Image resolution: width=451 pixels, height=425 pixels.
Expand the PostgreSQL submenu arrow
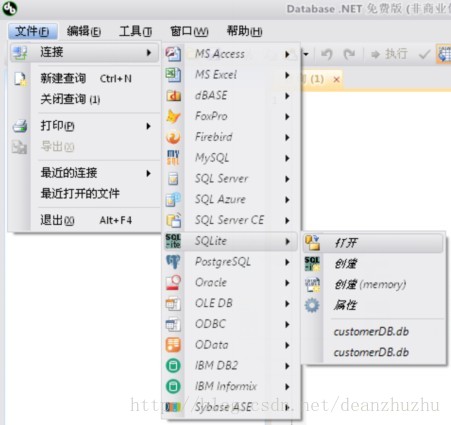(287, 262)
